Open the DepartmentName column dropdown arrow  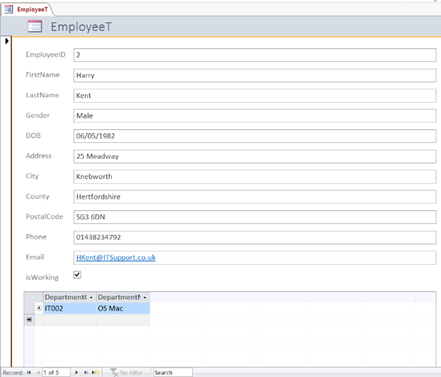[145, 297]
